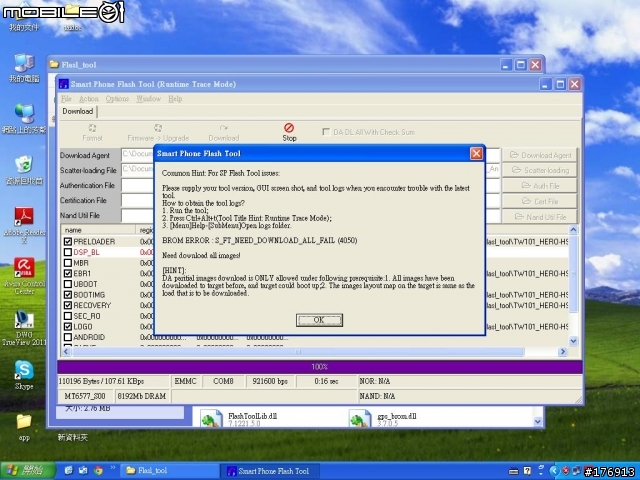Open the Help menu
Image resolution: width=640 pixels, height=480 pixels.
coord(175,99)
